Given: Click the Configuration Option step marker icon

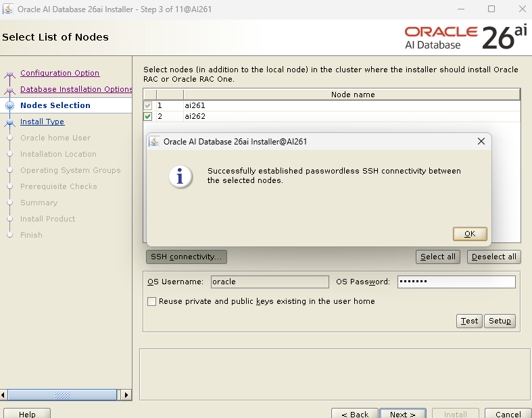Looking at the screenshot, I should (x=9, y=74).
